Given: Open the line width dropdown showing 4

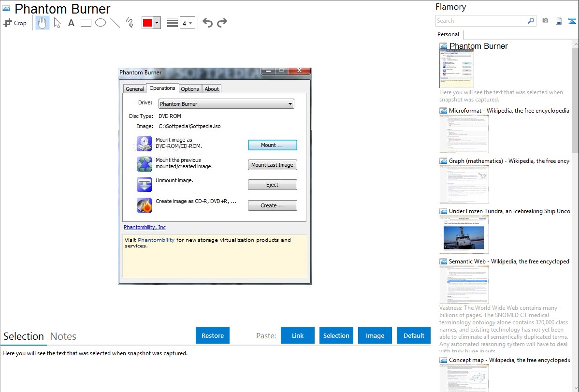Looking at the screenshot, I should 187,23.
